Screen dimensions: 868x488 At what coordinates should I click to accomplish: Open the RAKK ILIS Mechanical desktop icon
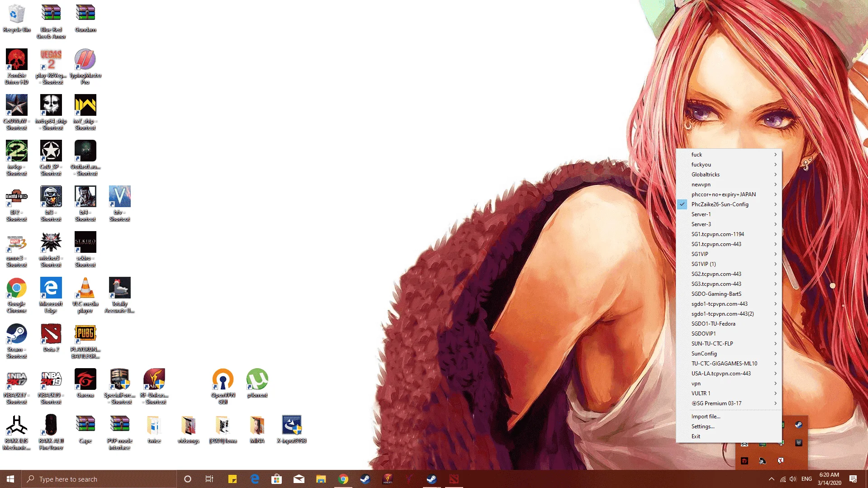[17, 431]
